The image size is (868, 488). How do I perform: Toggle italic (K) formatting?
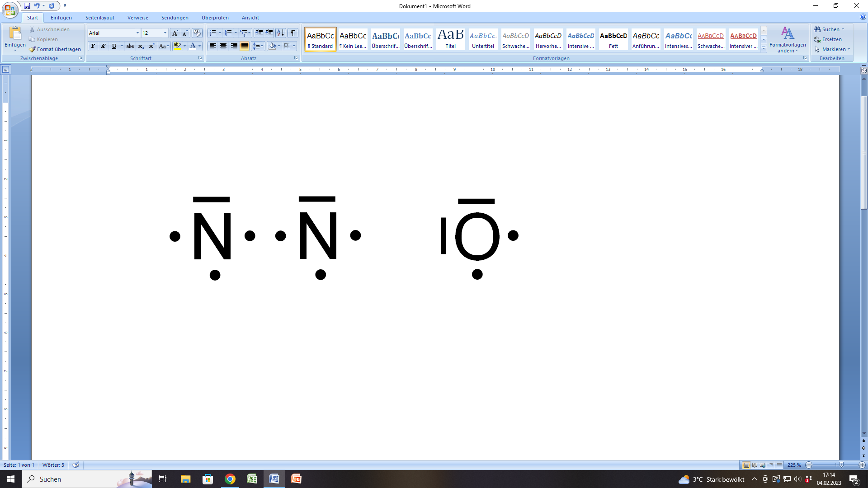tap(104, 46)
